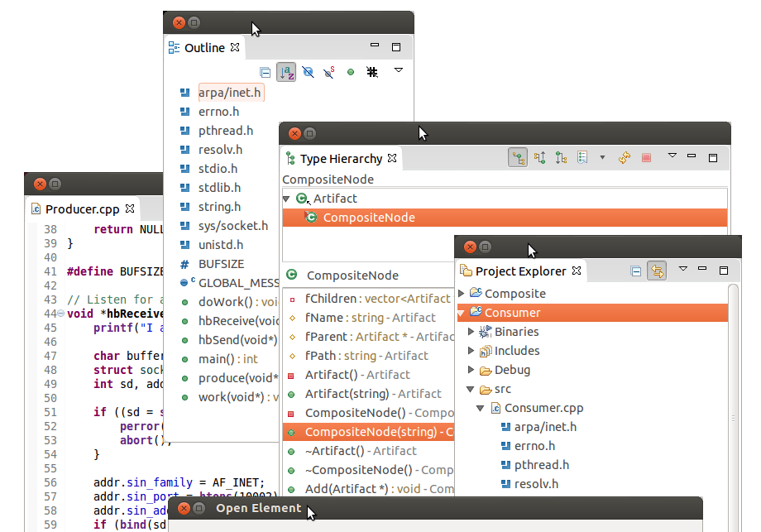The image size is (761, 532).
Task: Select errno.h in Outline list
Action: click(218, 112)
